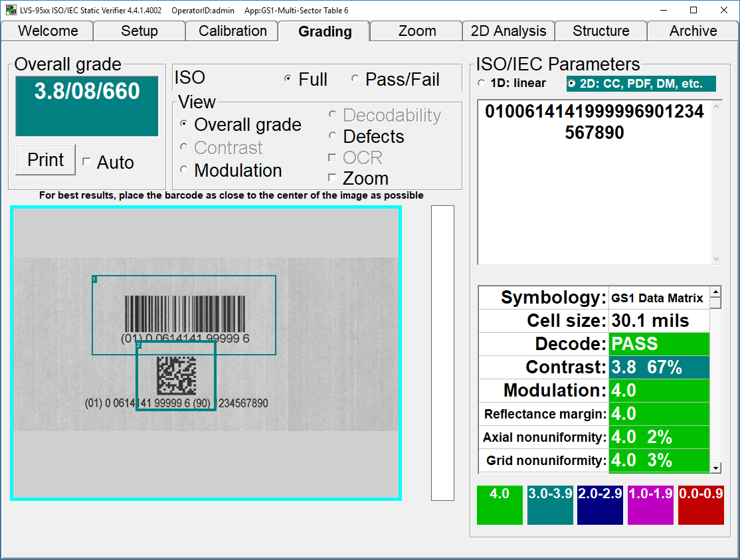The height and width of the screenshot is (560, 740).
Task: Select the Modulation view radio button
Action: (x=183, y=170)
